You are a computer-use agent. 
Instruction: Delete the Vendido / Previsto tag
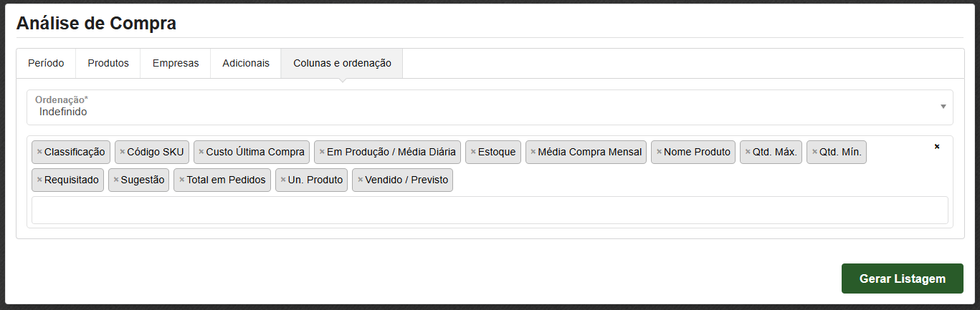coord(360,180)
